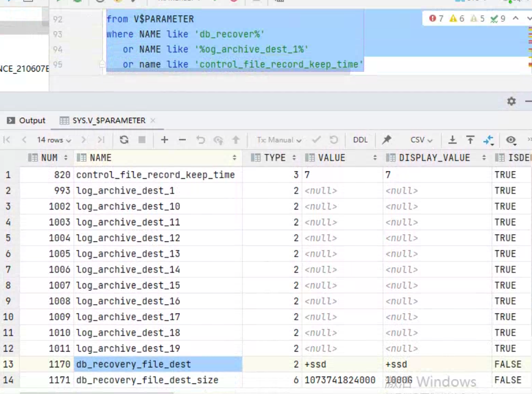Open 14 rows page size dropdown
The image size is (532, 394).
[54, 140]
